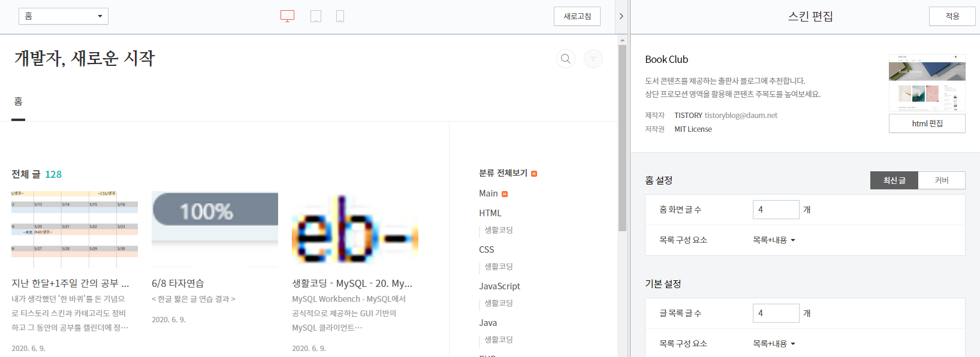Open 목록 구성 요소 dropdown under 기본 설정
The height and width of the screenshot is (357, 980).
[774, 344]
